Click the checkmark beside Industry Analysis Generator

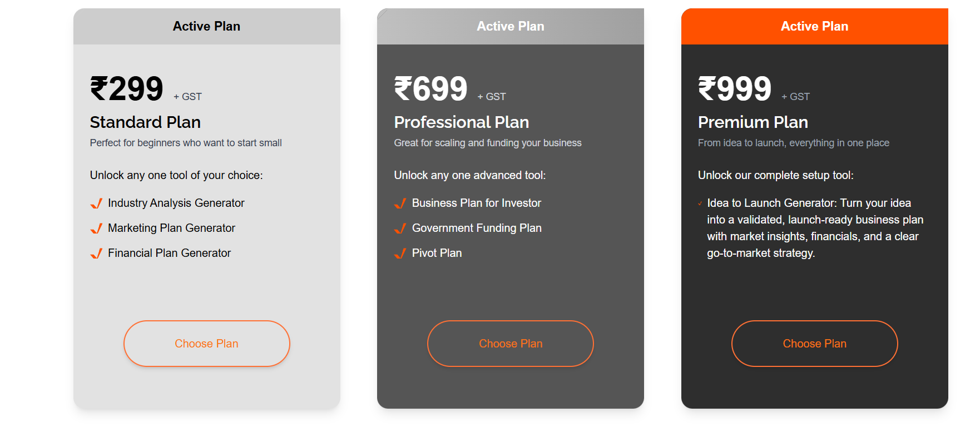click(x=96, y=204)
